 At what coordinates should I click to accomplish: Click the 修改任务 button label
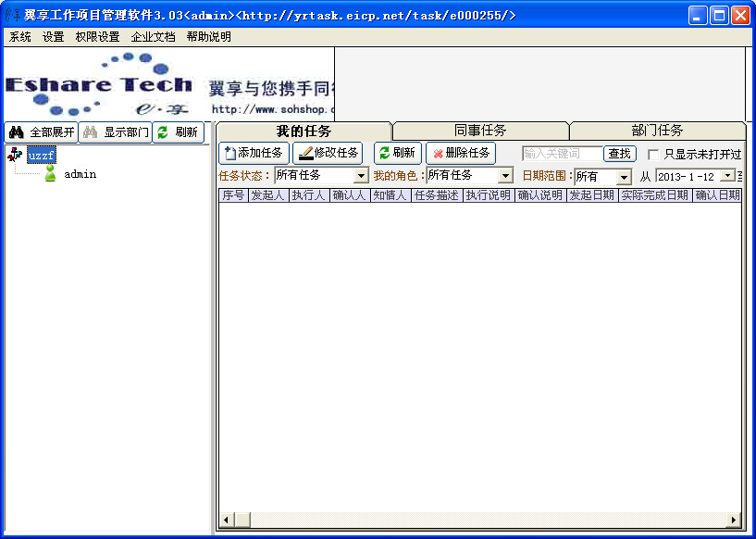pyautogui.click(x=336, y=153)
